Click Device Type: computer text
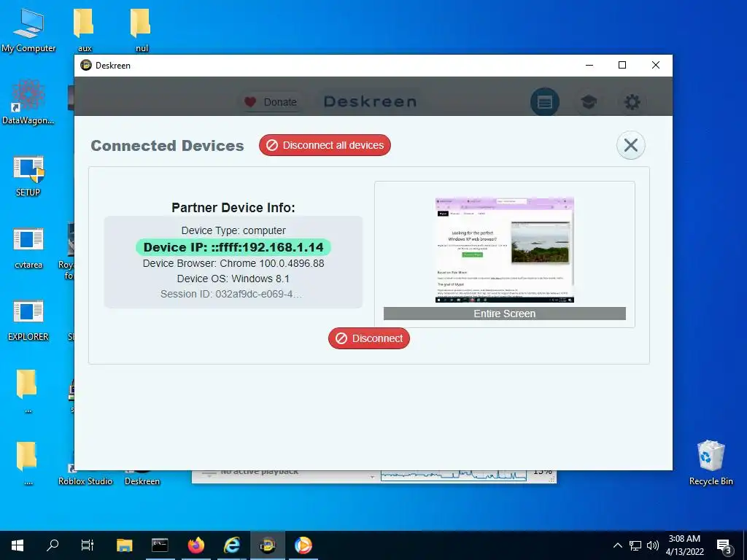The image size is (747, 560). tap(233, 230)
